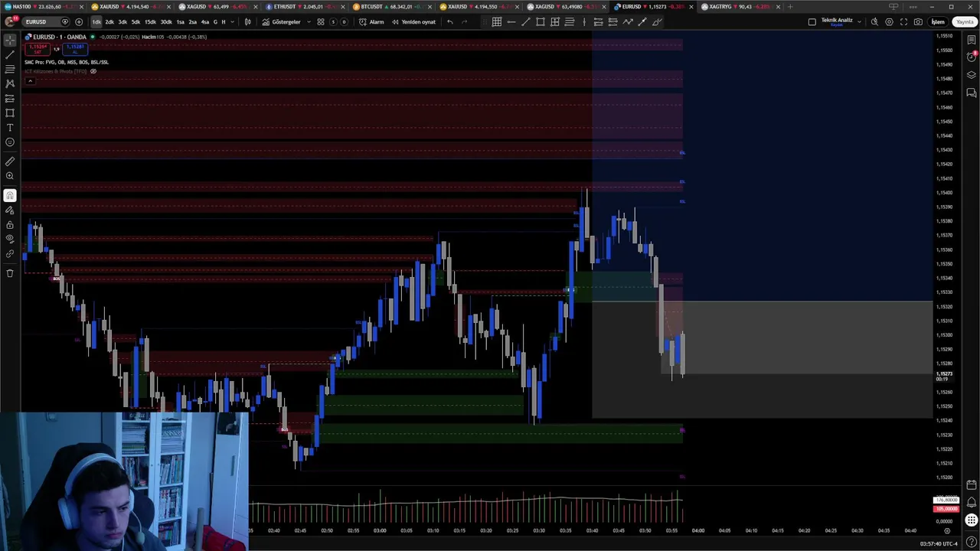
Task: Click the İşlem trade button
Action: point(938,21)
